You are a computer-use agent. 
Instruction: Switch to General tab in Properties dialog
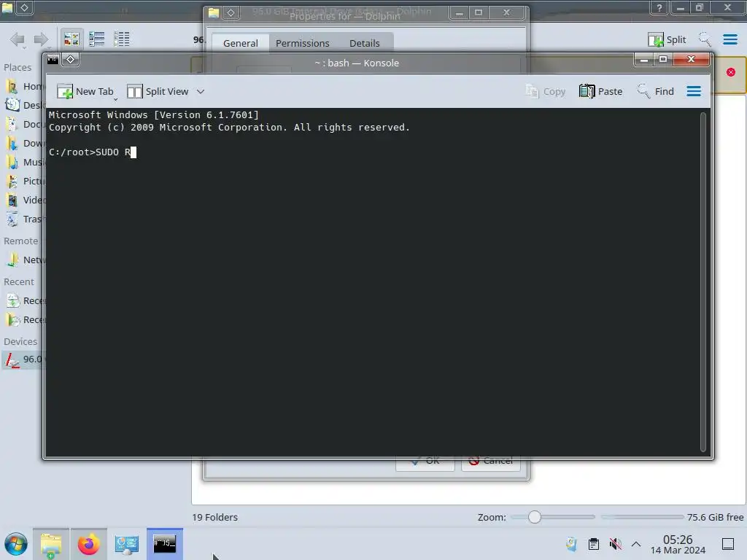click(240, 43)
